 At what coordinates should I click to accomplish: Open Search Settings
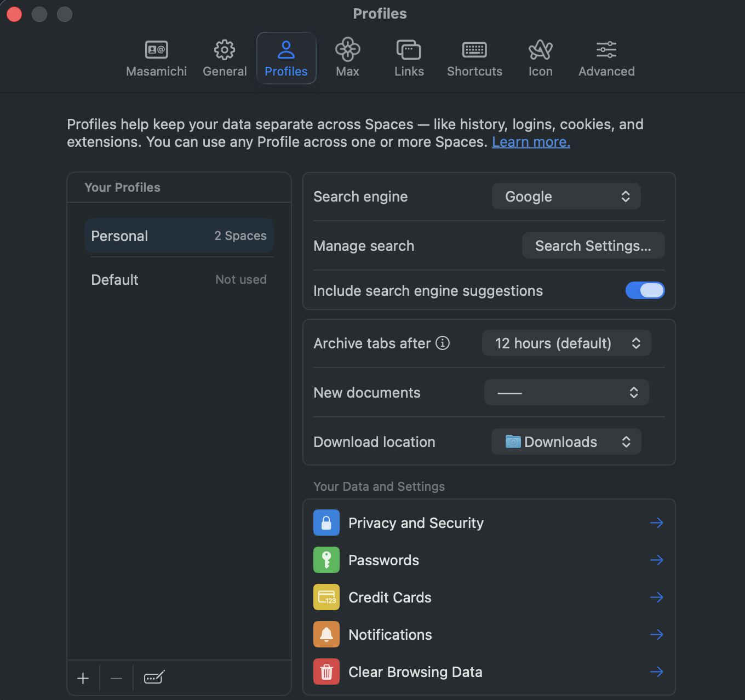[593, 245]
